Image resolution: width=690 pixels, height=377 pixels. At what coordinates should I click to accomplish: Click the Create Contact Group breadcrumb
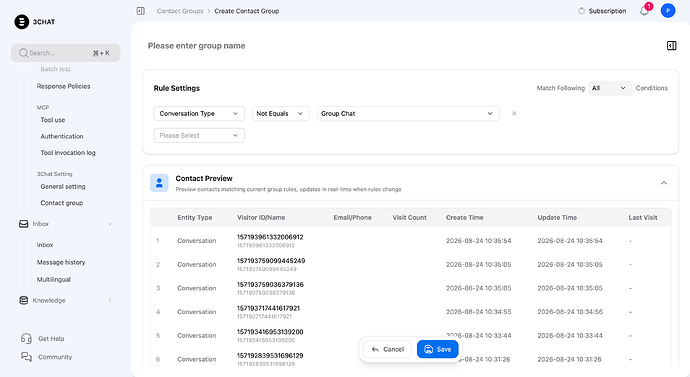tap(246, 11)
